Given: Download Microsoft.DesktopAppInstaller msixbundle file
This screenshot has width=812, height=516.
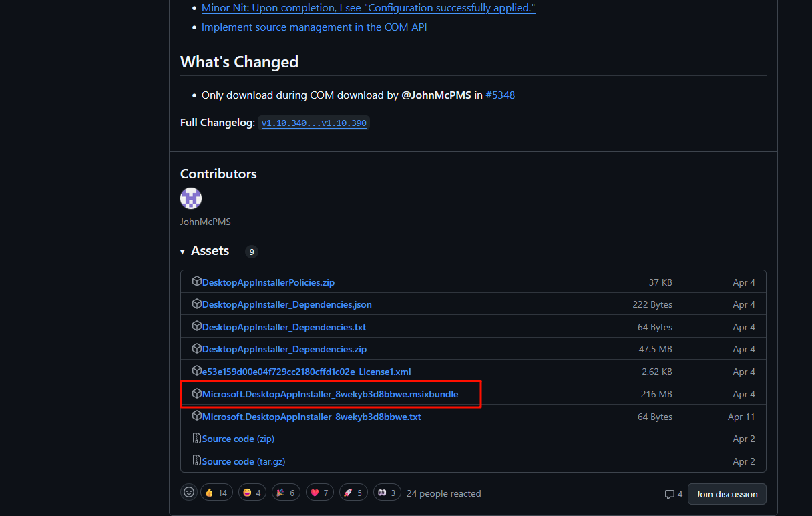Looking at the screenshot, I should click(x=330, y=394).
